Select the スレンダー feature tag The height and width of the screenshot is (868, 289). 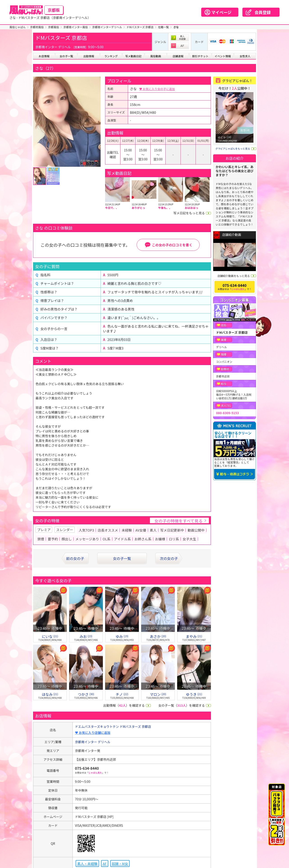(65, 530)
